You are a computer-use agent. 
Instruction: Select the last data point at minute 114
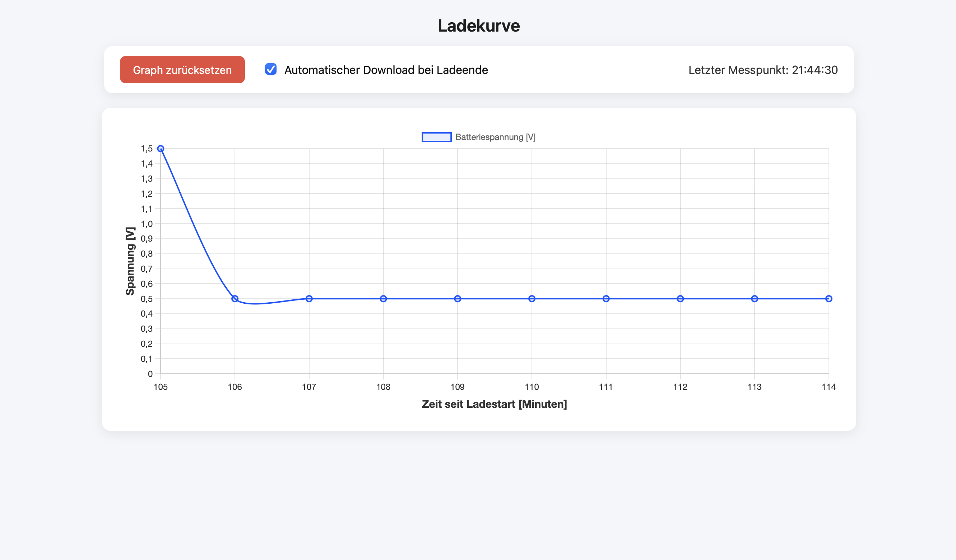click(829, 299)
